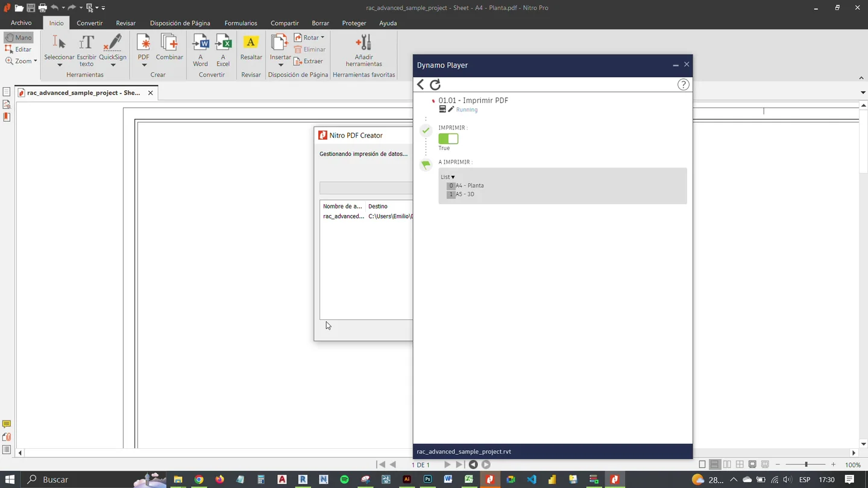
Task: Adjust the zoom slider in the status bar
Action: pos(806,465)
